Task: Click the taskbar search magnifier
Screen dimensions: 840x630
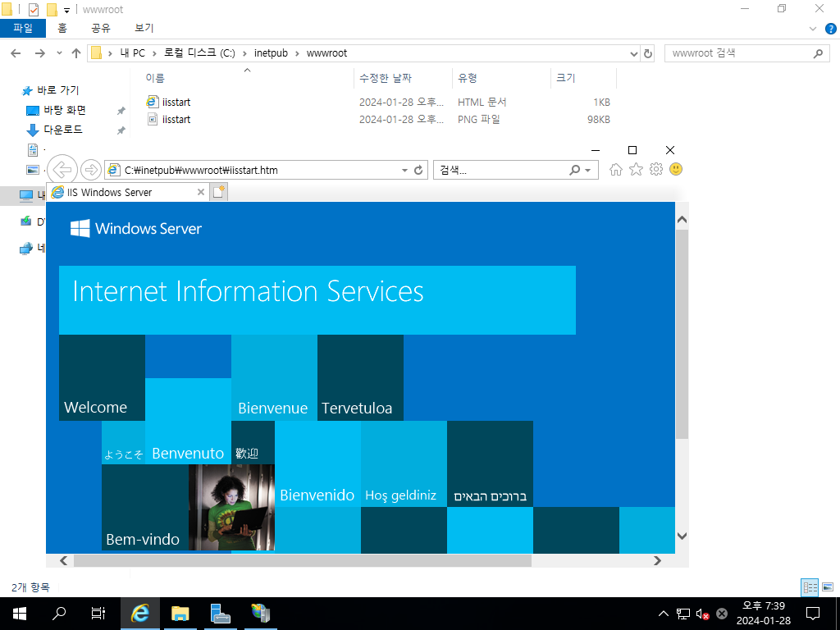Action: click(59, 613)
